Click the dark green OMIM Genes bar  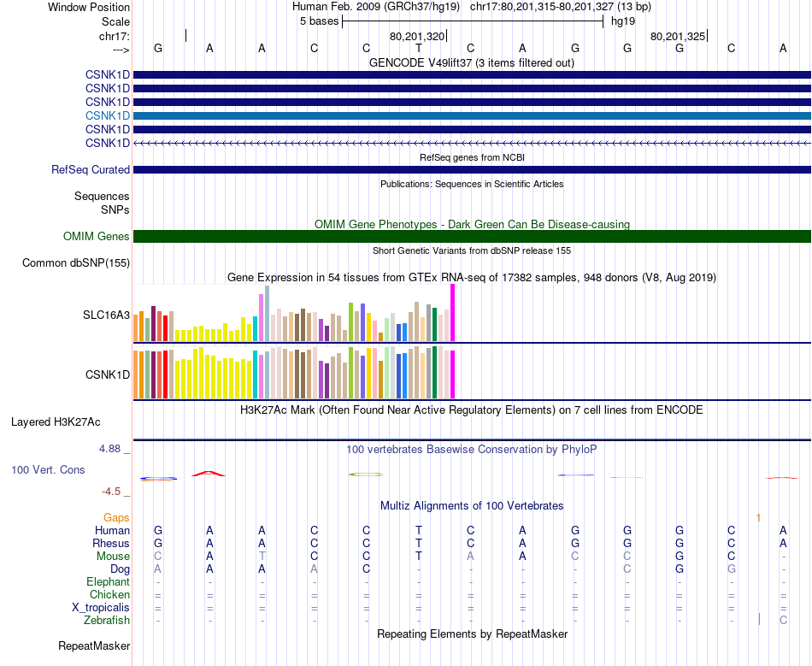473,236
